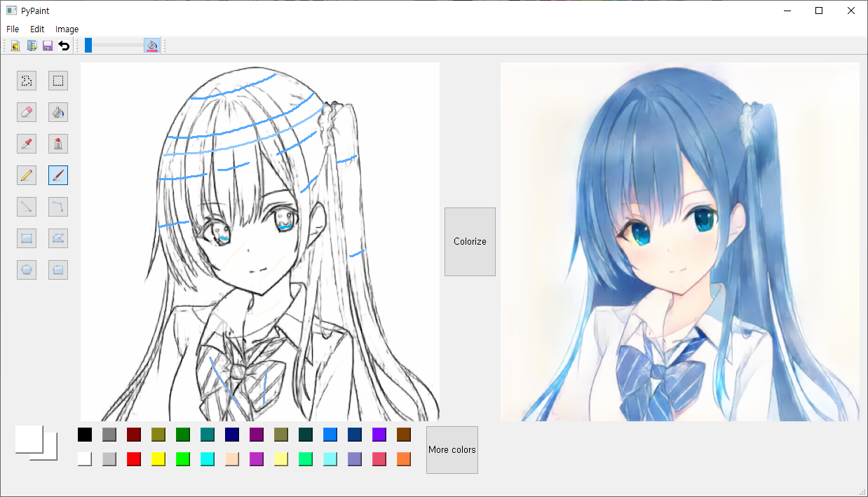This screenshot has width=868, height=497.
Task: Open the File menu
Action: [13, 29]
